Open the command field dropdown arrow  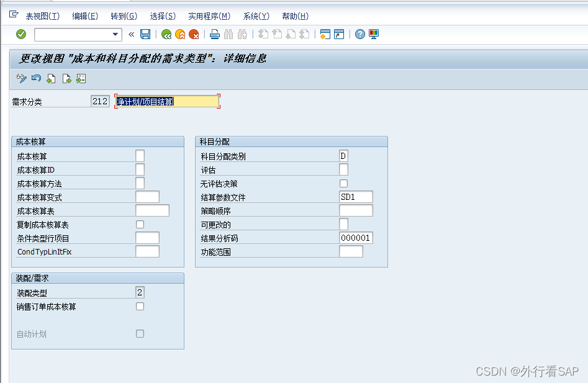115,35
